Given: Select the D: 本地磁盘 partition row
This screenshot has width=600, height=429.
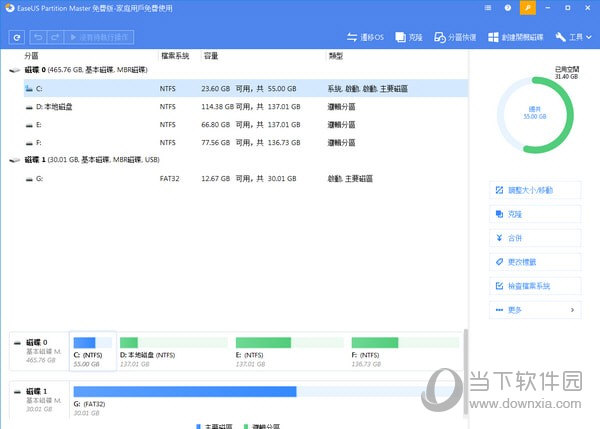Looking at the screenshot, I should [246, 107].
